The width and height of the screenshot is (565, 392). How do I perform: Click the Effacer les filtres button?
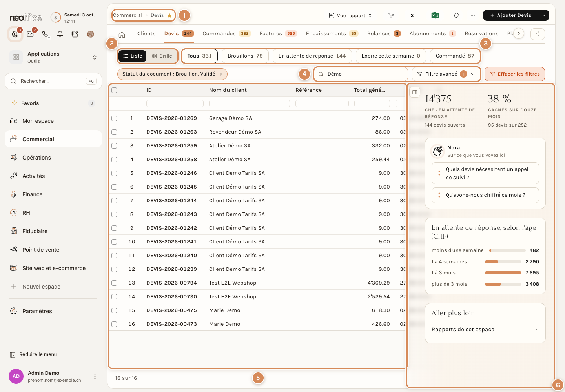515,74
